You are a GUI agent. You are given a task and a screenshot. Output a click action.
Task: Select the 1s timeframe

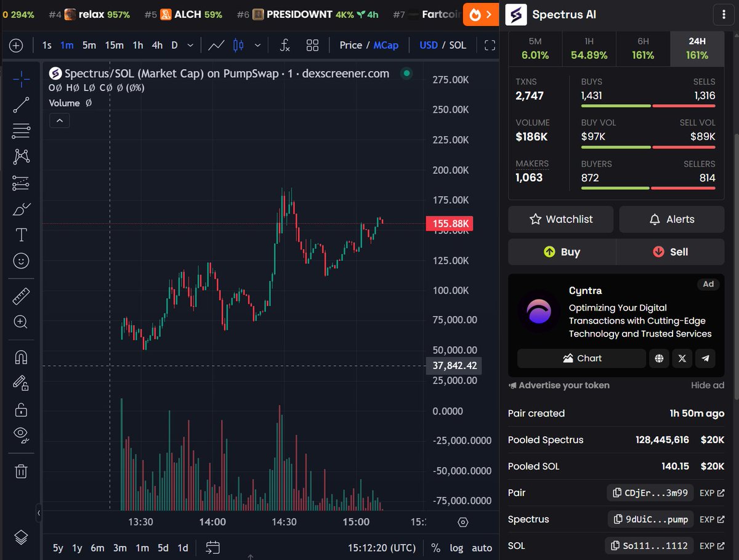47,45
